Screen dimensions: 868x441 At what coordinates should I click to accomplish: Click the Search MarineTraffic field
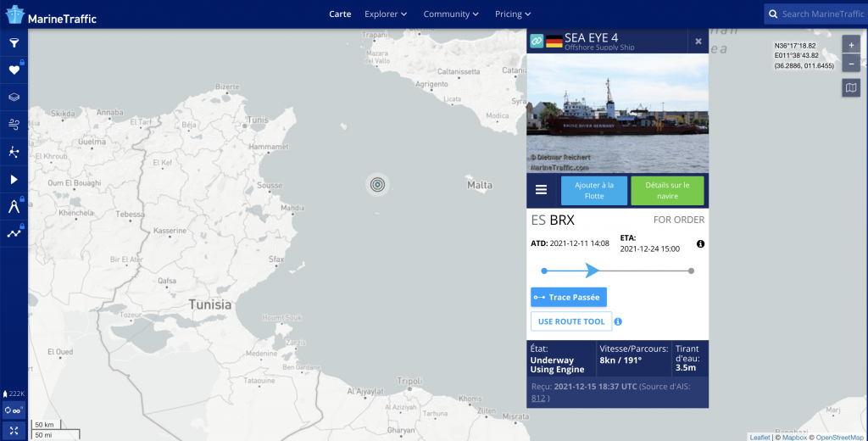[816, 14]
